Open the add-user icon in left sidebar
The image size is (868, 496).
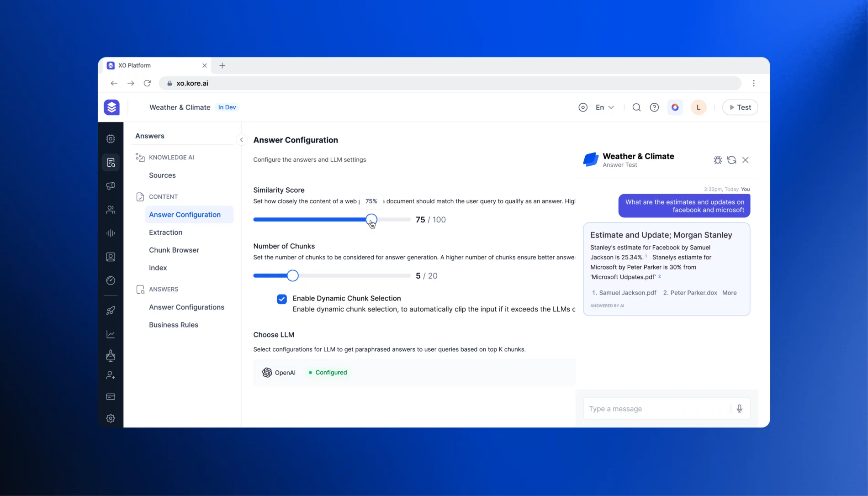point(111,375)
